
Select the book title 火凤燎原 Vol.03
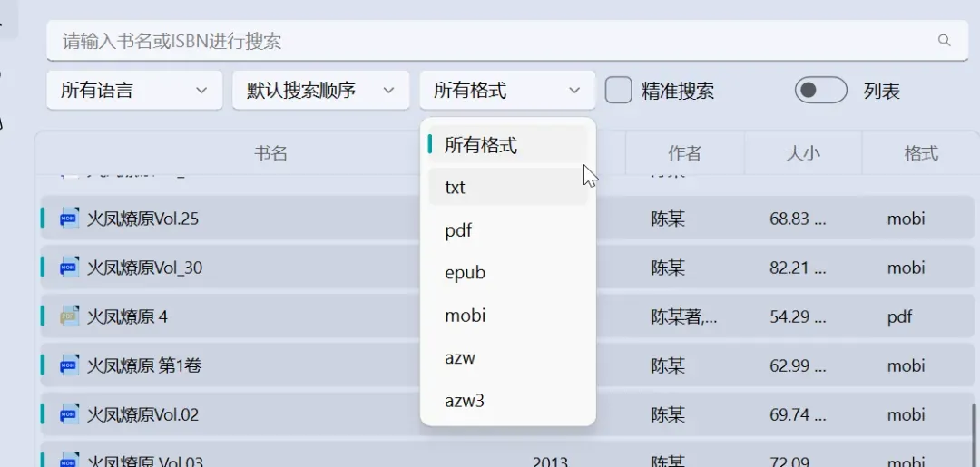[x=145, y=462]
